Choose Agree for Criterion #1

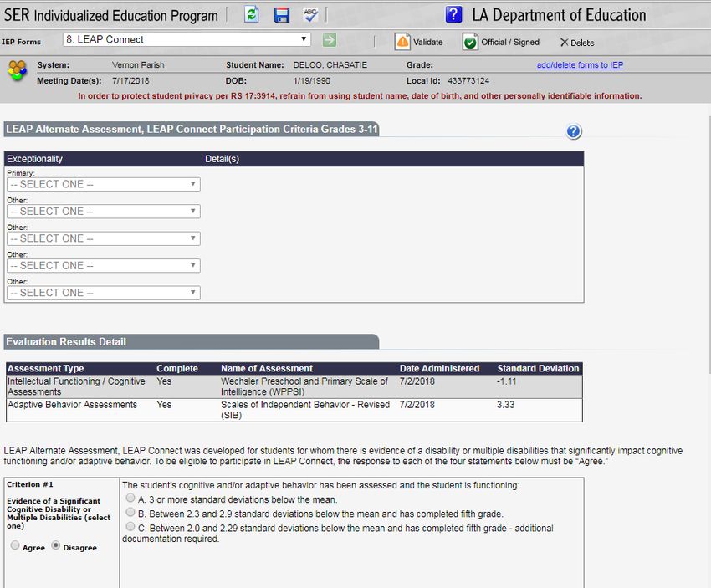(x=15, y=545)
